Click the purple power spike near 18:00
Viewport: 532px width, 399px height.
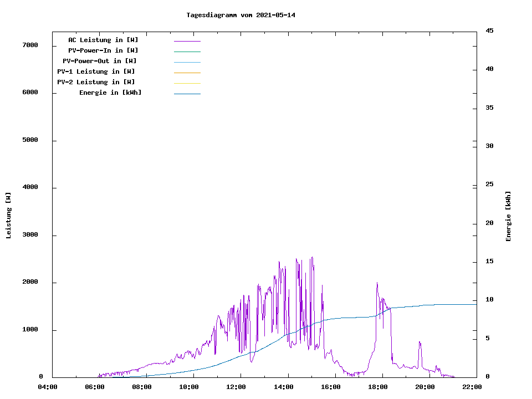[377, 285]
